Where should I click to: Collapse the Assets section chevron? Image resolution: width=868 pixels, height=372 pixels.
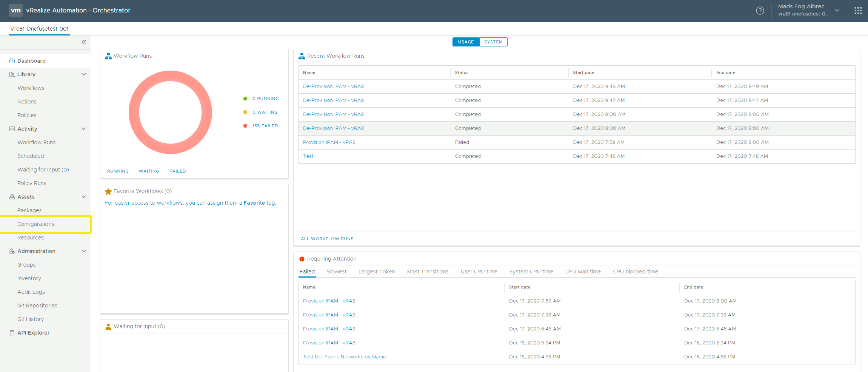click(84, 197)
